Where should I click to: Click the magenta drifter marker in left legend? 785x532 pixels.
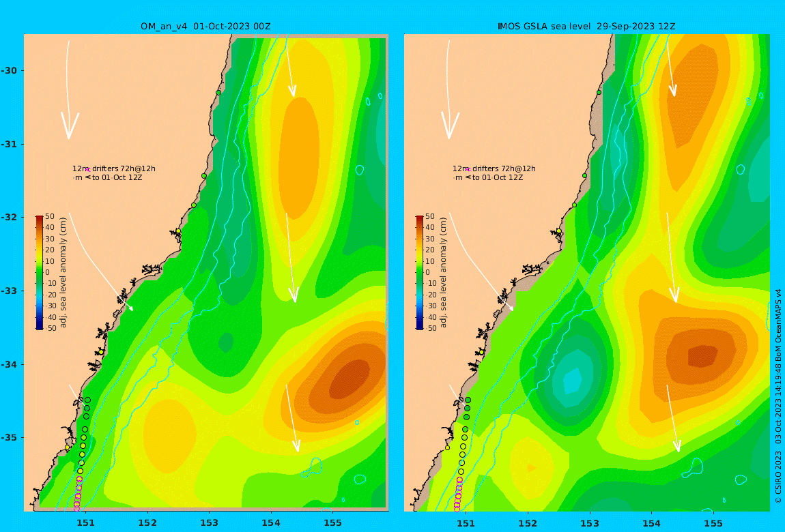click(x=87, y=170)
